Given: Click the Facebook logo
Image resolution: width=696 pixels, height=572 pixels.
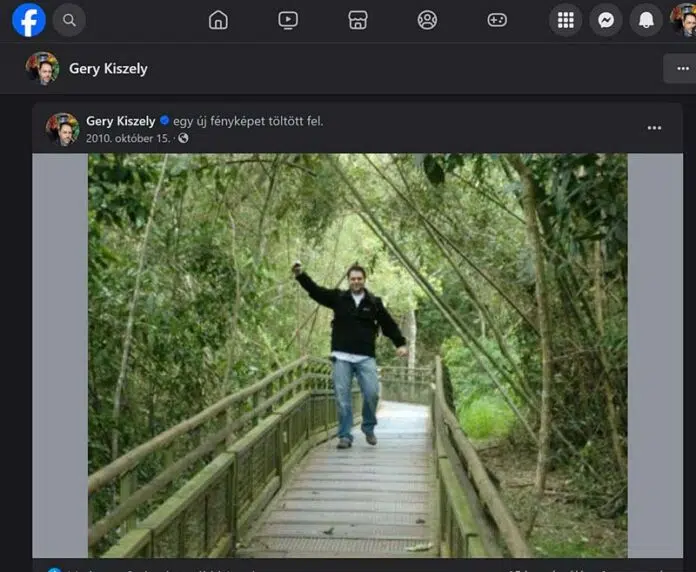Looking at the screenshot, I should (29, 20).
